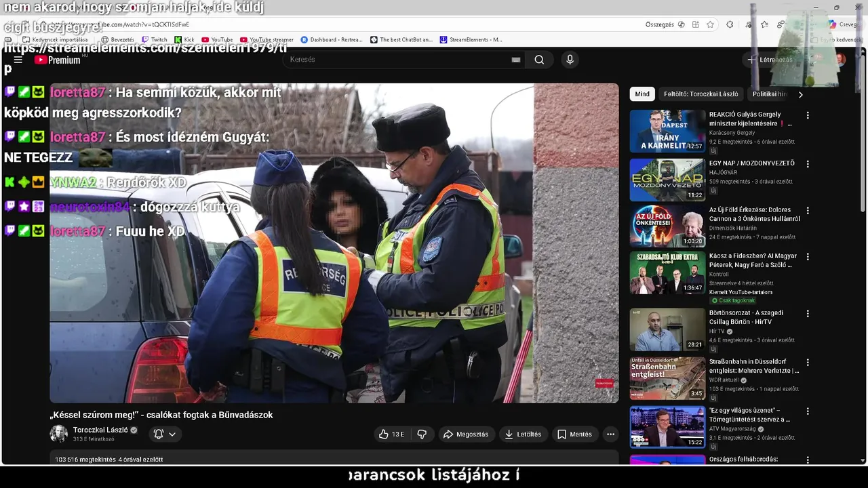Viewport: 868px width, 488px height.
Task: Open options menu for Börtönsorozat video
Action: [x=808, y=314]
